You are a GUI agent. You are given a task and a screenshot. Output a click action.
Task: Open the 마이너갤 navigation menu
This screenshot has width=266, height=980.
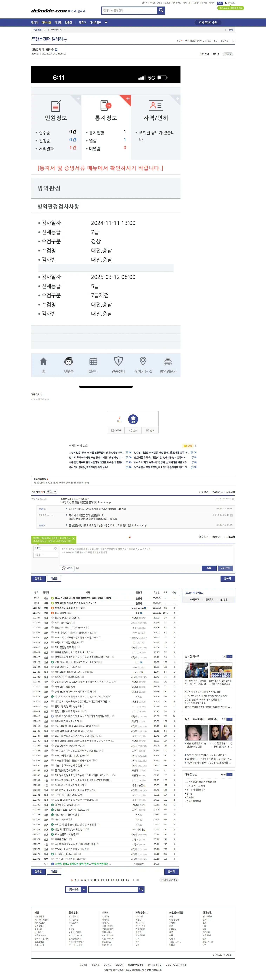click(46, 22)
